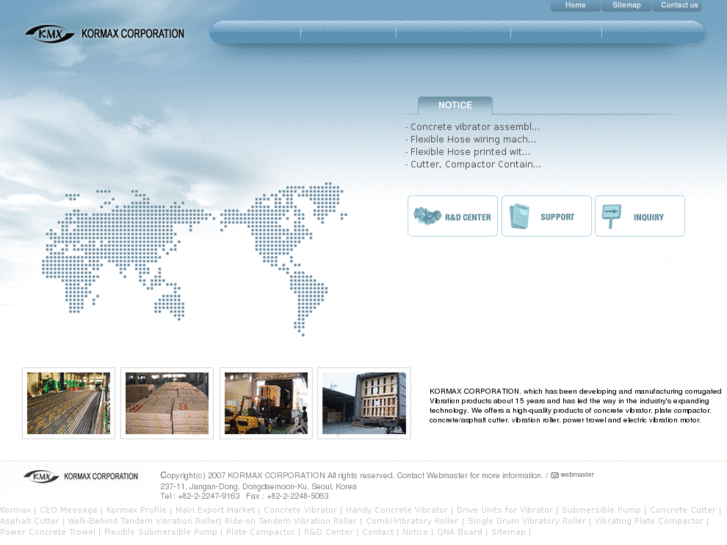
Task: Open 'Submersible Pump' footer link
Action: pyautogui.click(x=601, y=510)
